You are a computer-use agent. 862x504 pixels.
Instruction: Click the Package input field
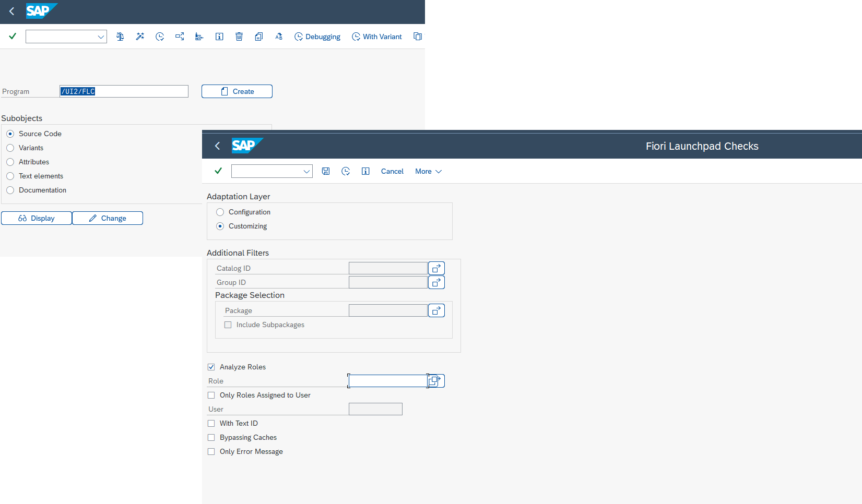coord(388,310)
